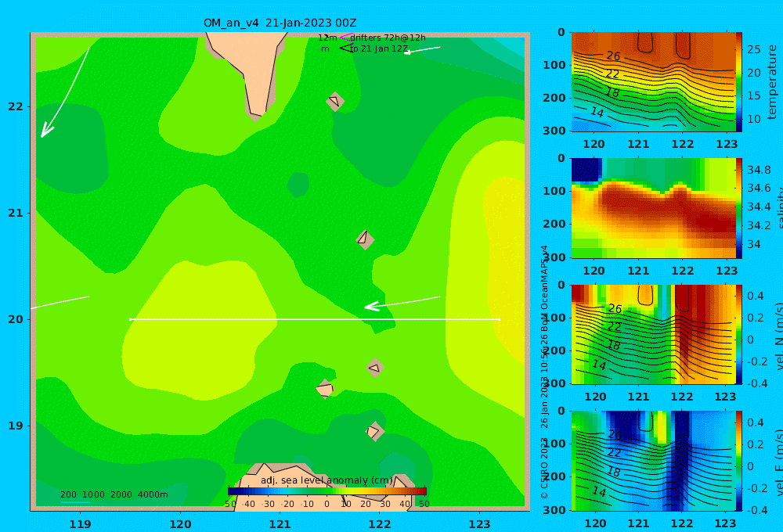Screen dimensions: 783x532
Task: Click the island near 122°E, 19.5°N
Action: pyautogui.click(x=375, y=368)
